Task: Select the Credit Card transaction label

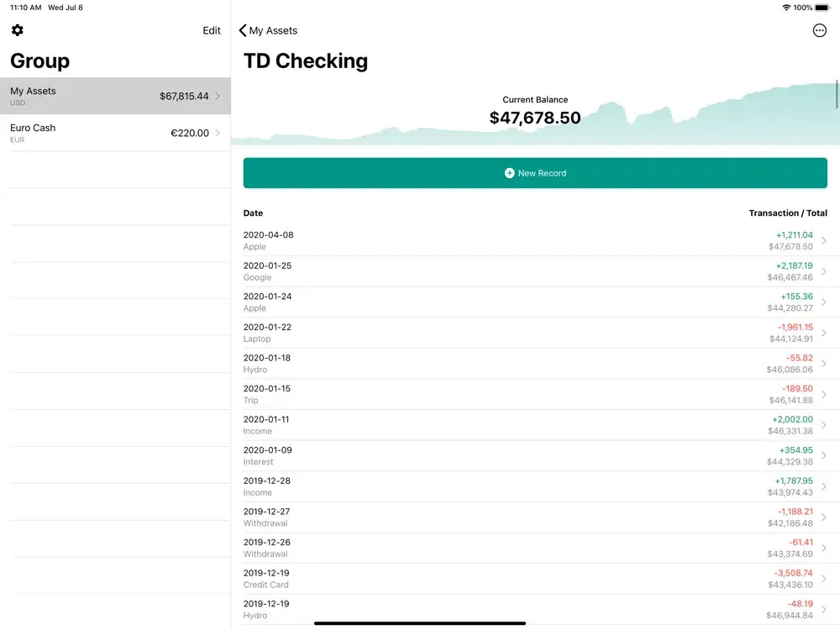Action: coord(265,585)
